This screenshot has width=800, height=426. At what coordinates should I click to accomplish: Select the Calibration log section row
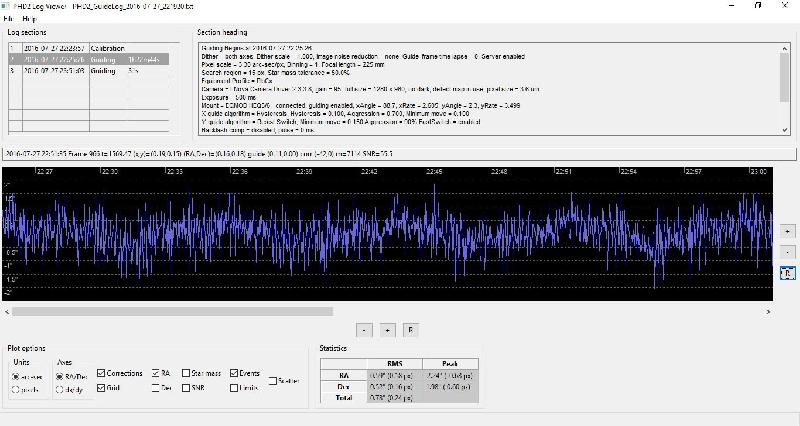88,48
